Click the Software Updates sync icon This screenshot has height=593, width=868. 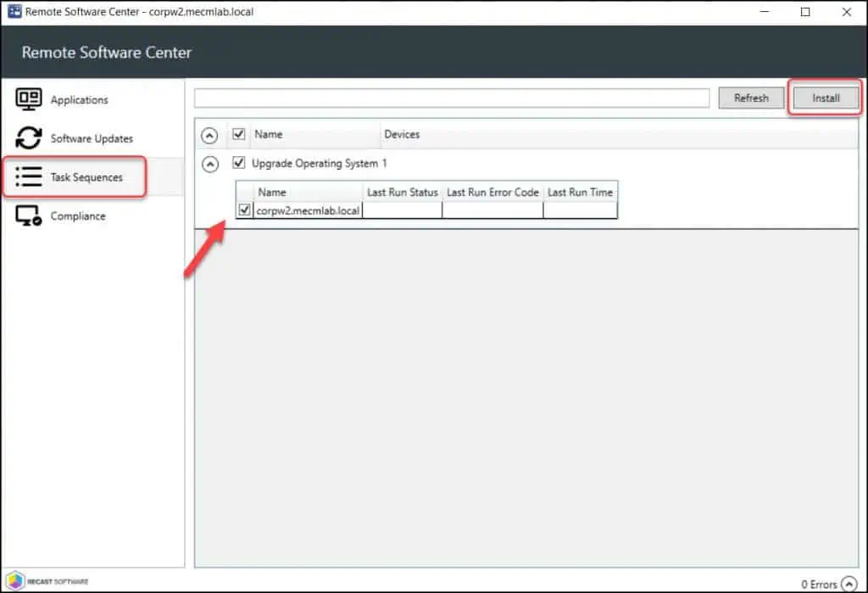(28, 138)
